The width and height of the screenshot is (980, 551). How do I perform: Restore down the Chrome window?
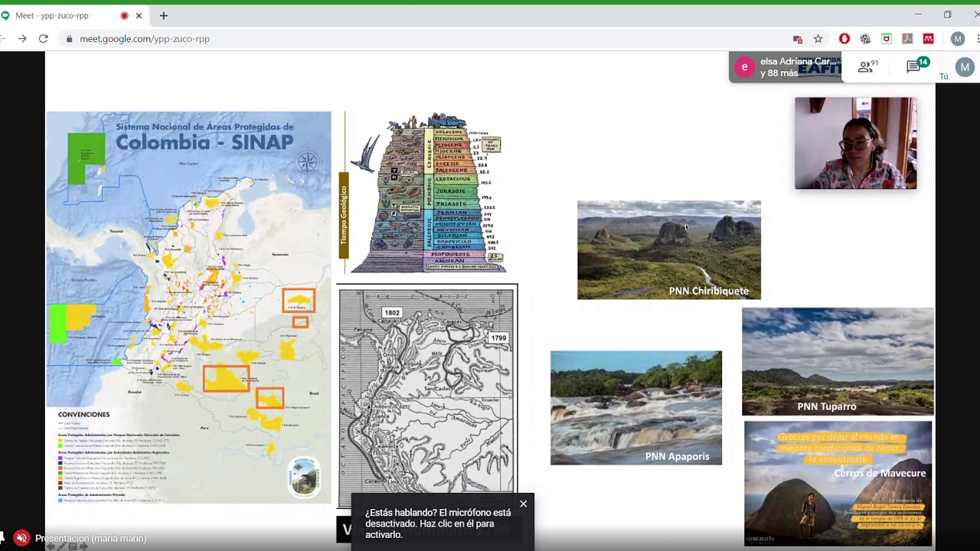(x=947, y=15)
